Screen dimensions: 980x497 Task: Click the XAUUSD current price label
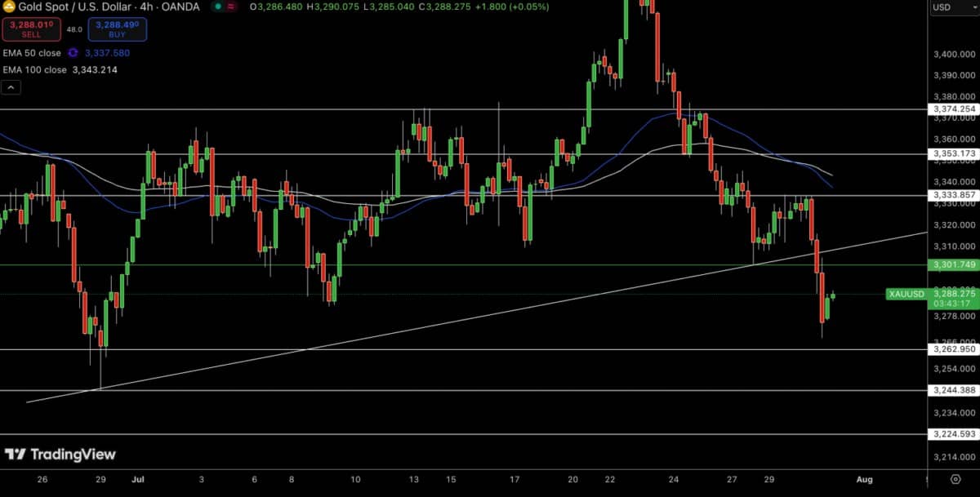tap(905, 294)
